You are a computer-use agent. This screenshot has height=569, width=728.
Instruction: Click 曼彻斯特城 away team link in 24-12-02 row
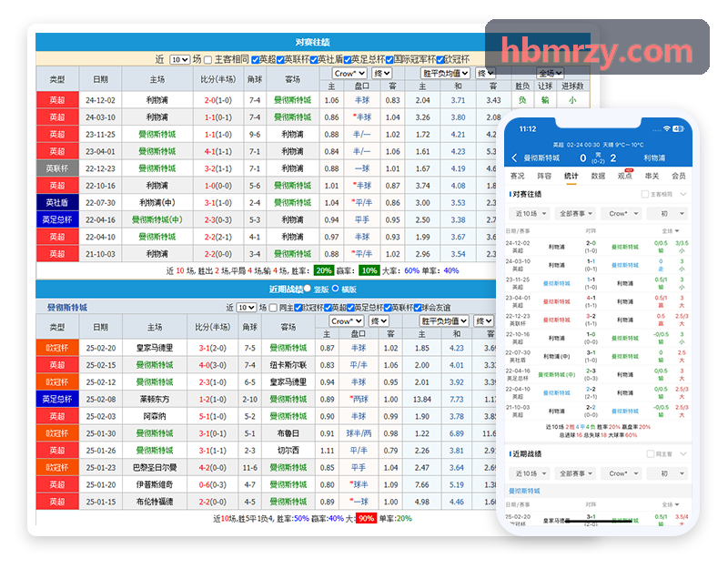click(292, 100)
